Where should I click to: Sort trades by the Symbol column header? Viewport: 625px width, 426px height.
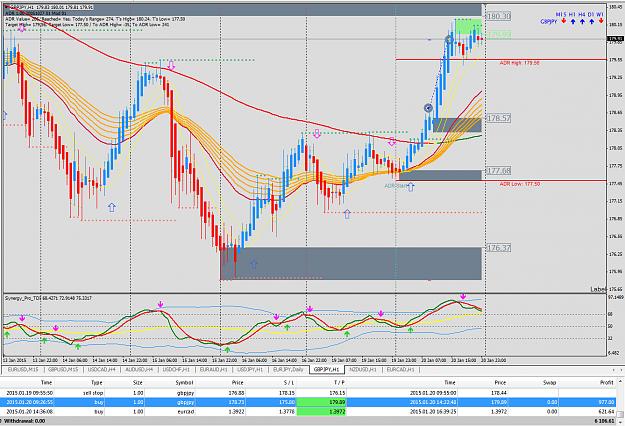185,383
